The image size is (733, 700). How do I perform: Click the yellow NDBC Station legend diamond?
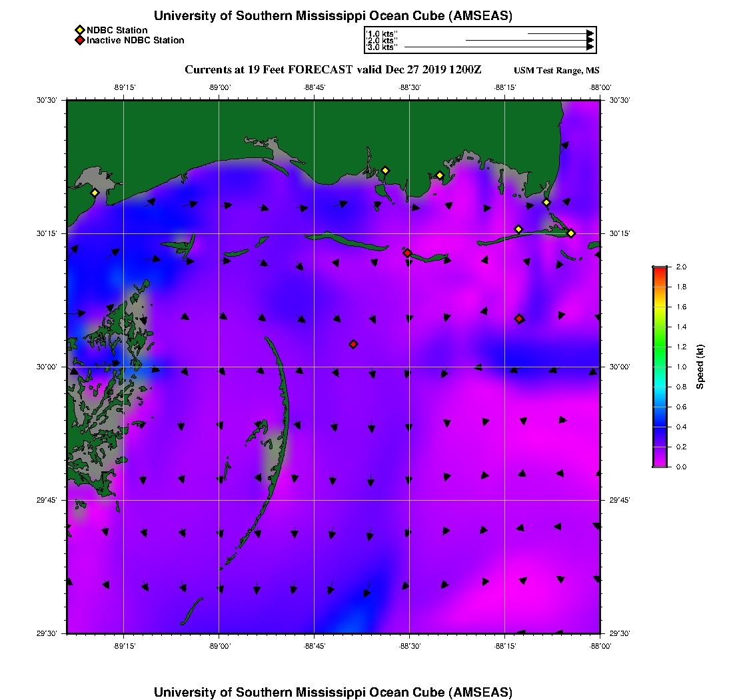click(x=79, y=30)
